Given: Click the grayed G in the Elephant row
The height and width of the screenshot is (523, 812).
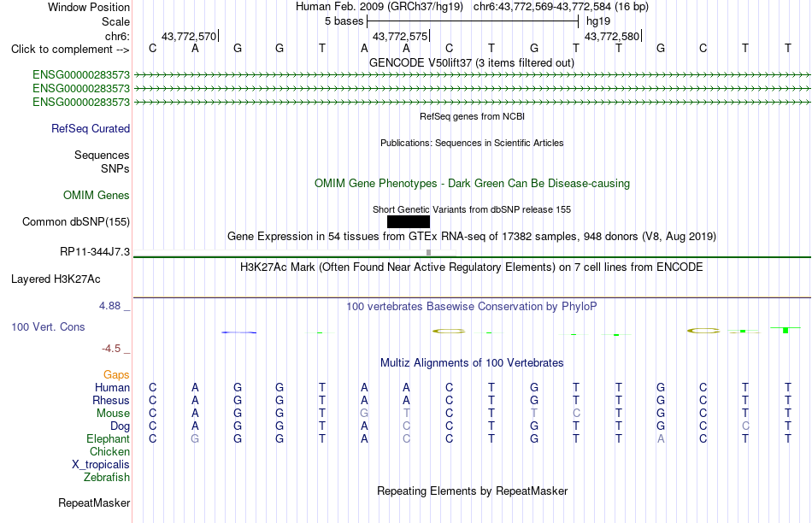Looking at the screenshot, I should [195, 438].
